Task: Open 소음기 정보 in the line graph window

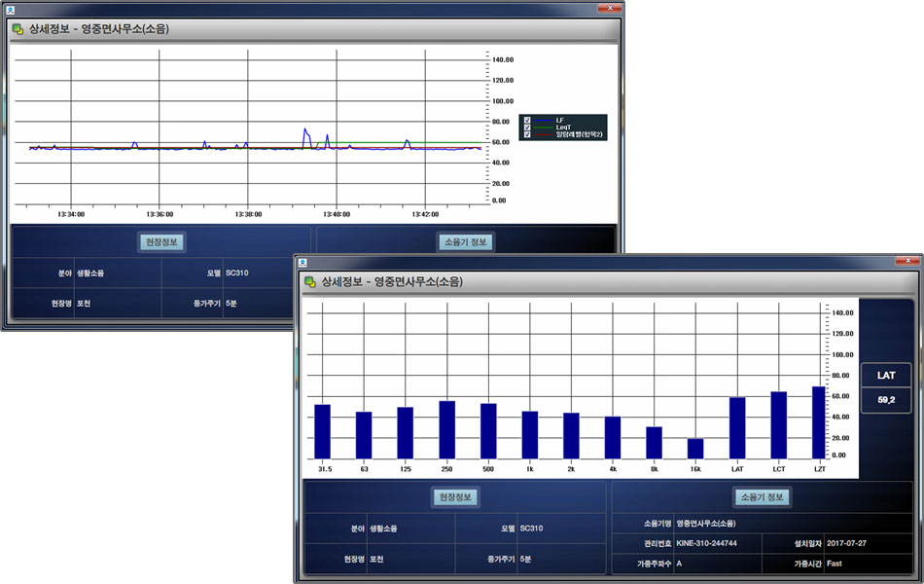Action: tap(466, 242)
